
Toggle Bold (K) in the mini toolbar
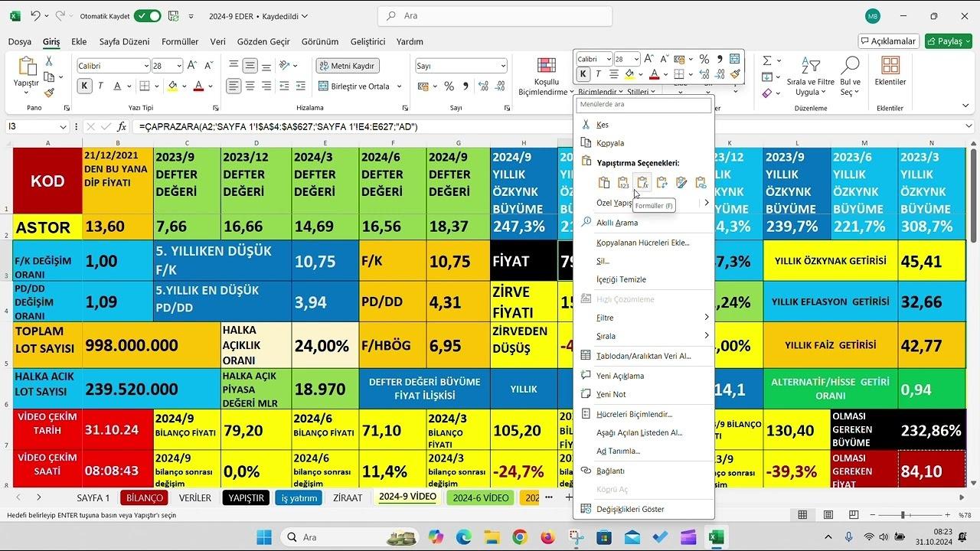pyautogui.click(x=583, y=74)
